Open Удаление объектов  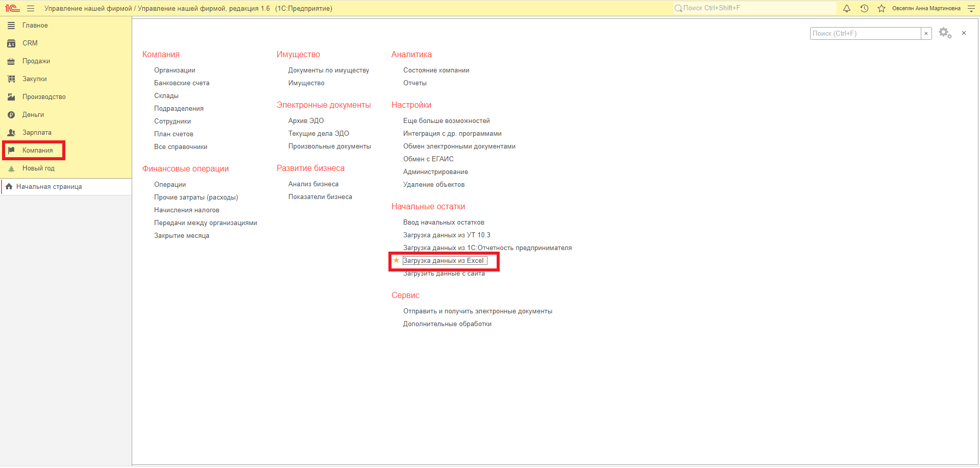tap(434, 185)
